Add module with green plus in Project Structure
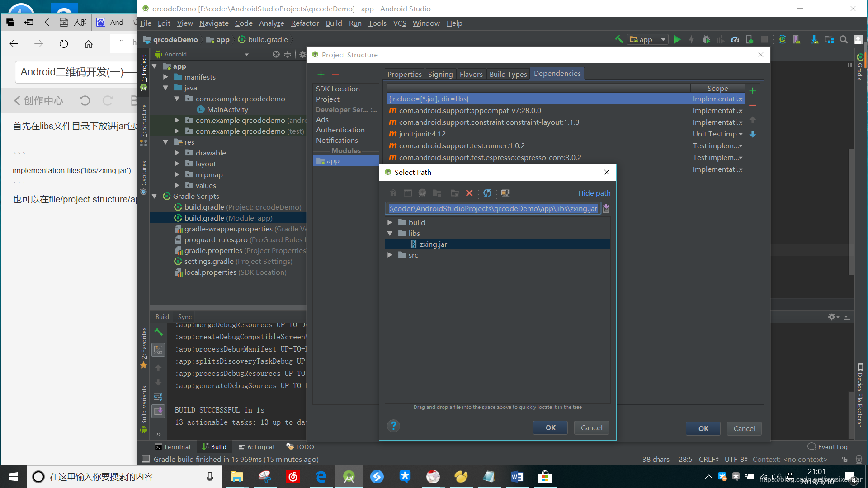 321,75
